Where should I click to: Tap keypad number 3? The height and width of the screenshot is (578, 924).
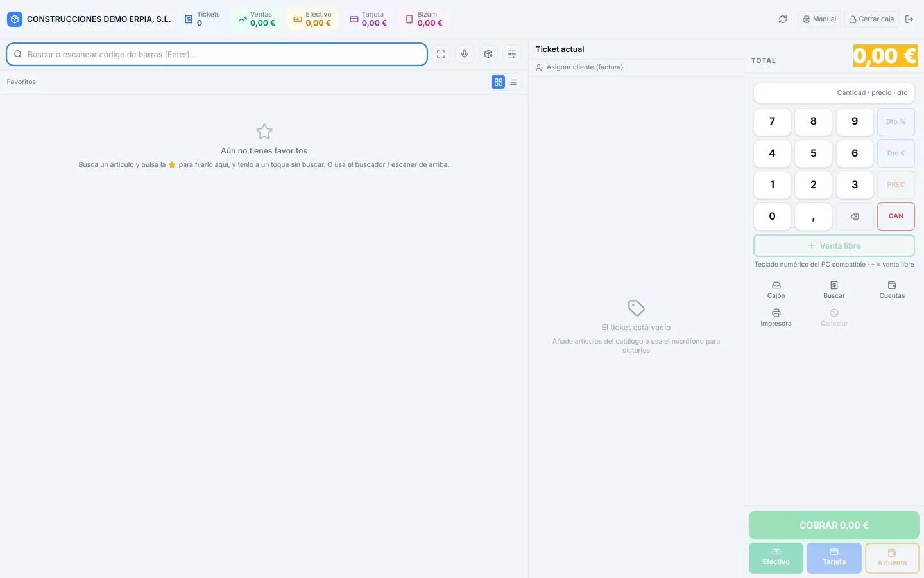[855, 185]
